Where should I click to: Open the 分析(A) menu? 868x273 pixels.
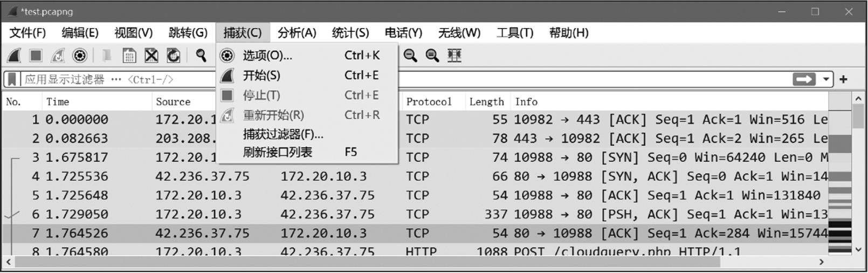(x=297, y=33)
